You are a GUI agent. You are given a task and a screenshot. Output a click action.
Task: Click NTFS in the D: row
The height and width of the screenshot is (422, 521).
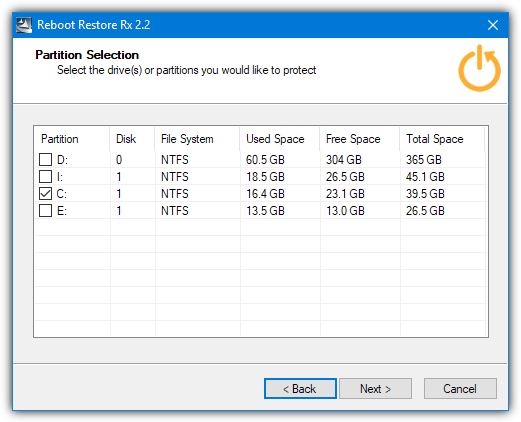tap(175, 160)
